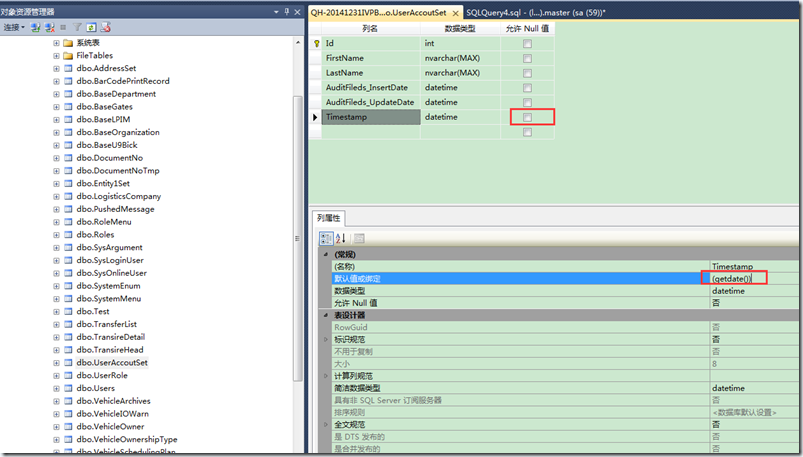Expand the 系统表 folder node
The height and width of the screenshot is (457, 803).
click(56, 43)
